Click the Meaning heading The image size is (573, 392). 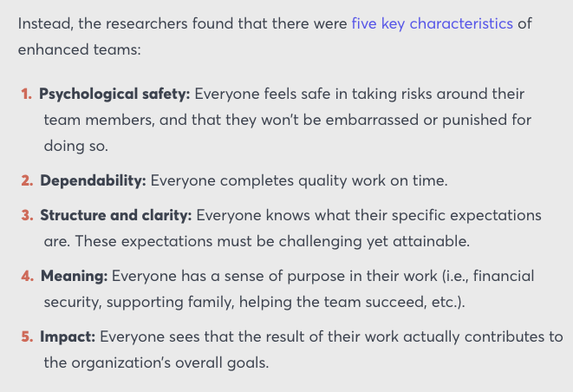click(75, 276)
